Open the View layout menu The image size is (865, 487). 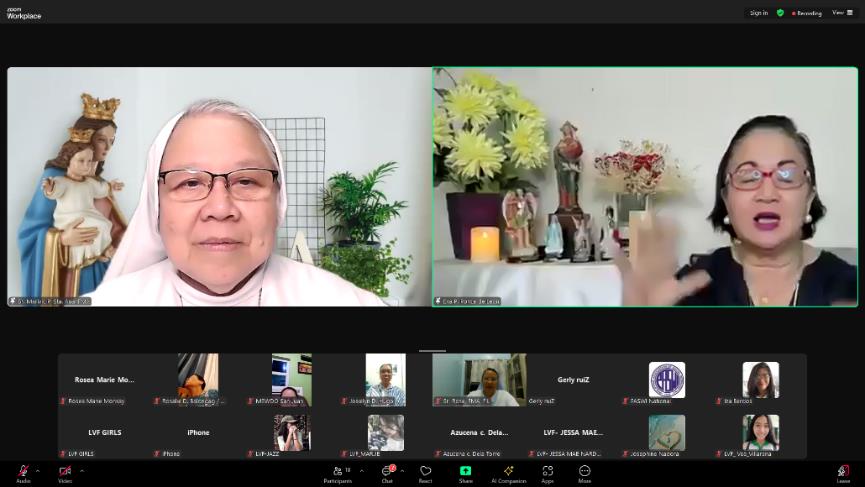841,13
